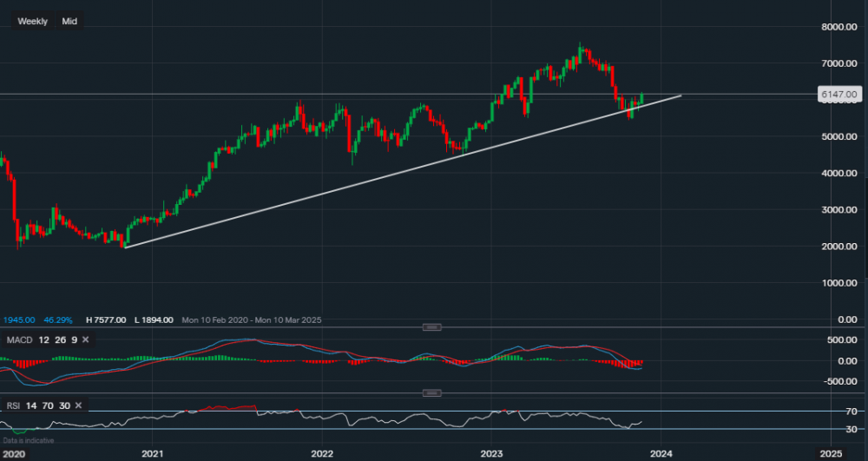This screenshot has width=868, height=461.
Task: Select the current price tag 6147.00
Action: 838,94
